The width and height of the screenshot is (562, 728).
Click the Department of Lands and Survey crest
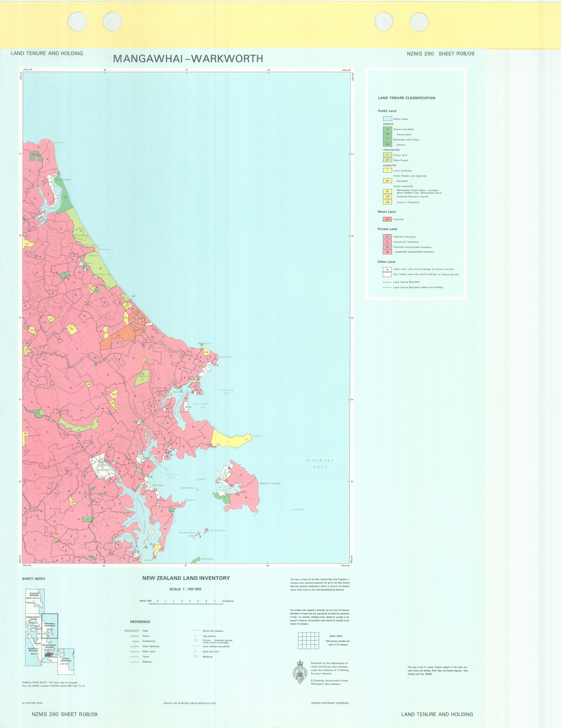coord(300,673)
